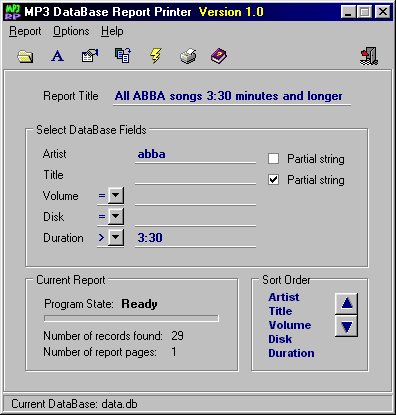Click the database copy/fields toolbar icon
This screenshot has height=415, width=396.
(x=123, y=55)
